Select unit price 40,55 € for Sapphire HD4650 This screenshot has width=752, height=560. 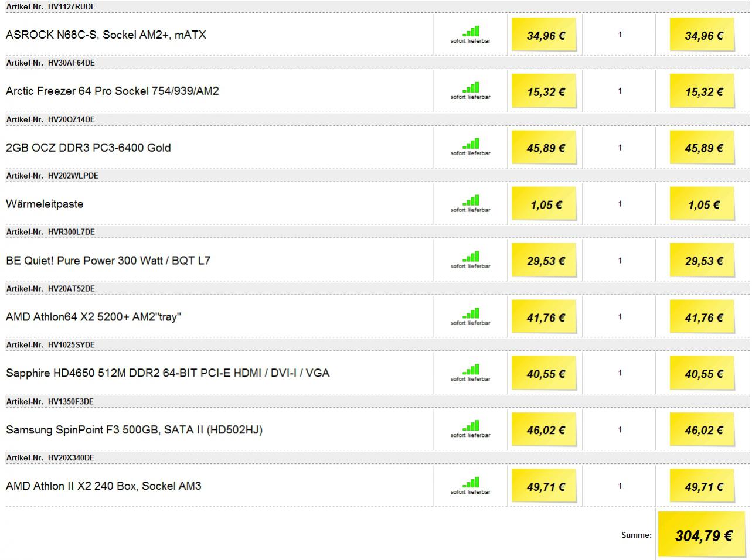tap(544, 373)
